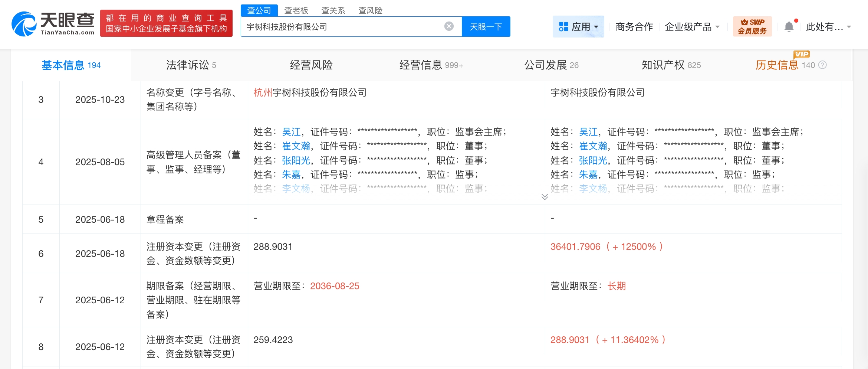Open 李文杨 in the before-change column
Screen dimensions: 868x369
[x=296, y=189]
